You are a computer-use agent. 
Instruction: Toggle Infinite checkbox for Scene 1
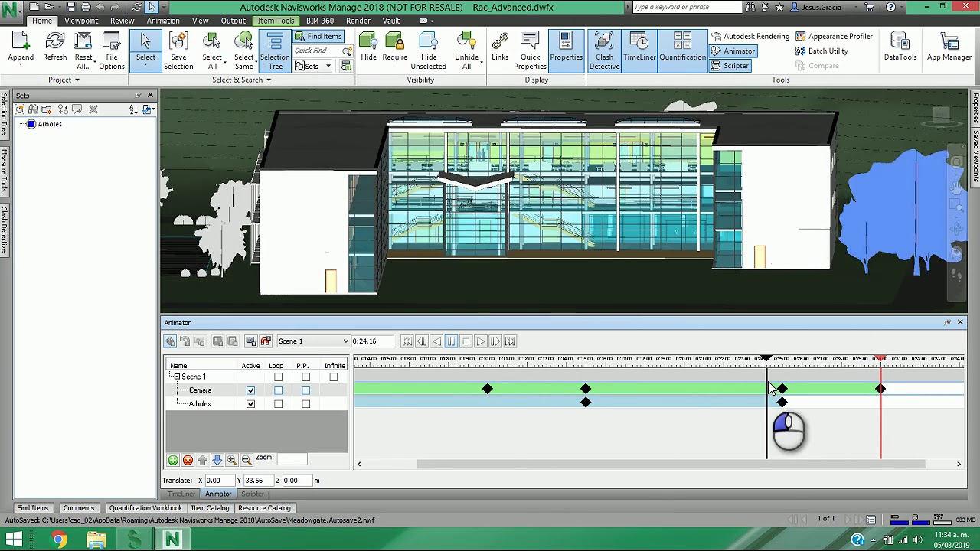pos(333,377)
